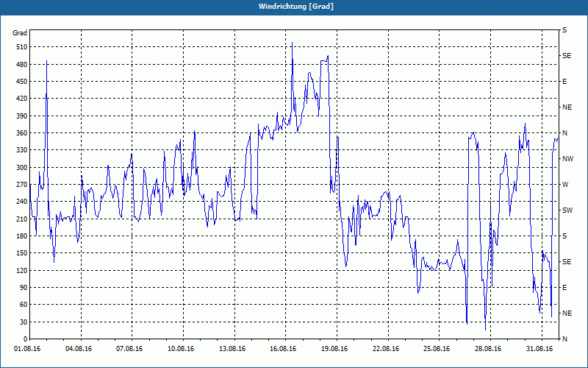Viewport: 588px width, 368px height.
Task: Click the E compass label beside value 450
Action: click(x=564, y=82)
